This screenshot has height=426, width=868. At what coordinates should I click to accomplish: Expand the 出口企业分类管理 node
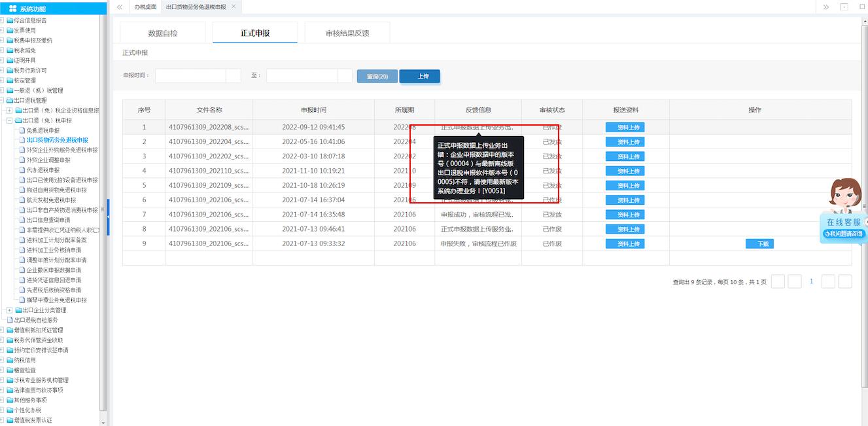coord(10,310)
